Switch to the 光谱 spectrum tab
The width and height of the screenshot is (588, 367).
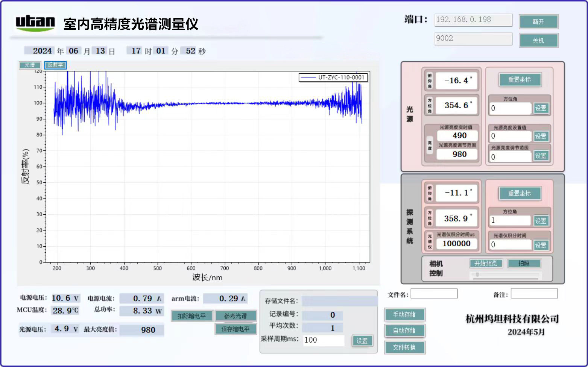[30, 65]
